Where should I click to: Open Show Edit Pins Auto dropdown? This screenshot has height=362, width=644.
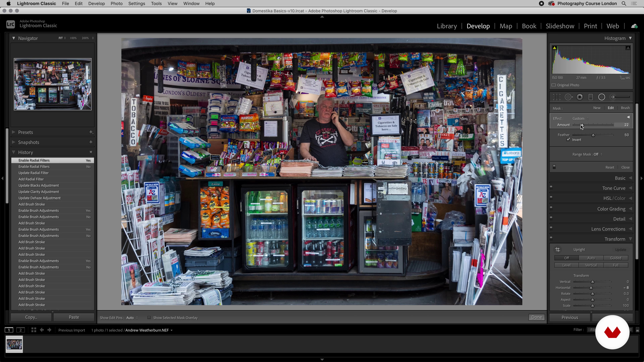pos(132,318)
